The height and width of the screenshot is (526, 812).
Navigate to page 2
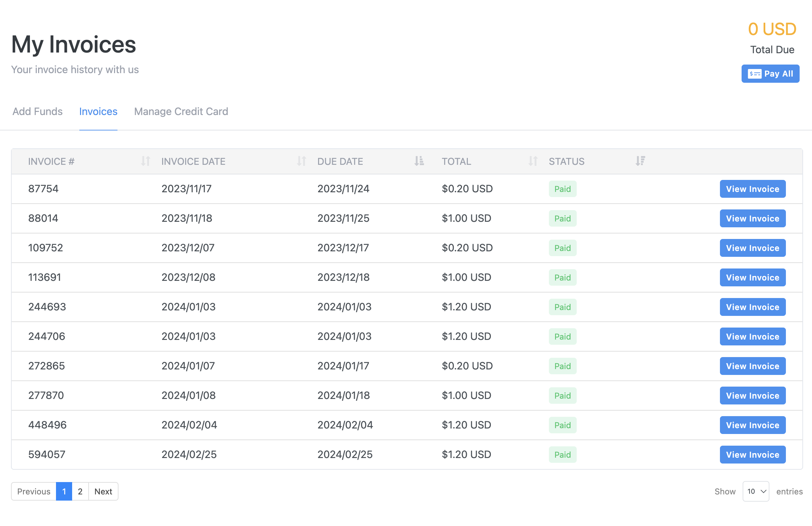point(81,491)
